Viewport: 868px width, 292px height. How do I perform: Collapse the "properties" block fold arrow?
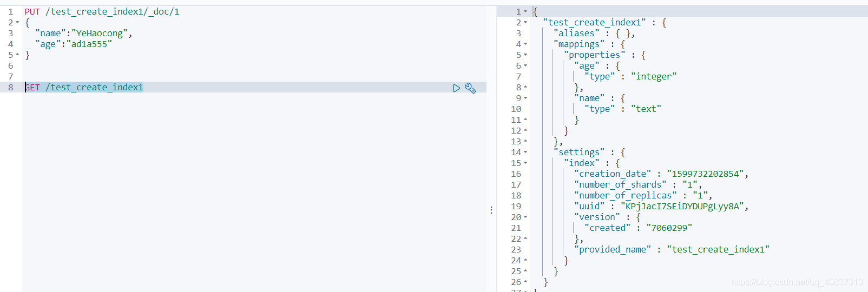[x=525, y=55]
